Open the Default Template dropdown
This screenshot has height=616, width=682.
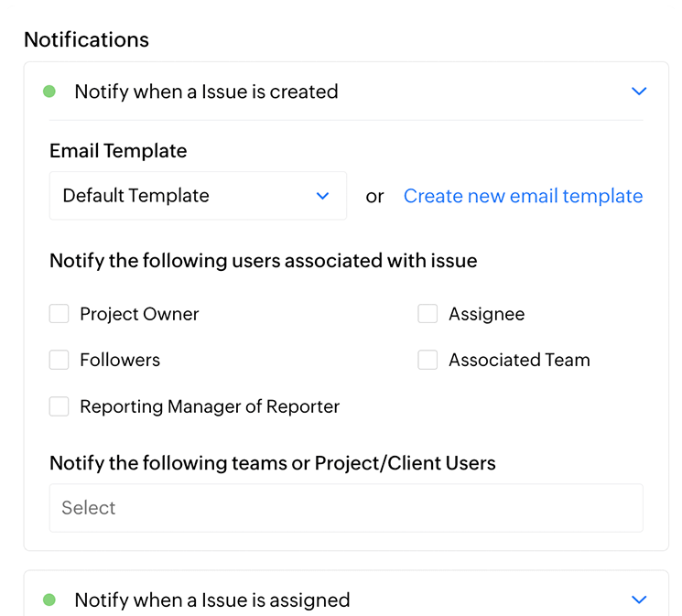point(198,196)
